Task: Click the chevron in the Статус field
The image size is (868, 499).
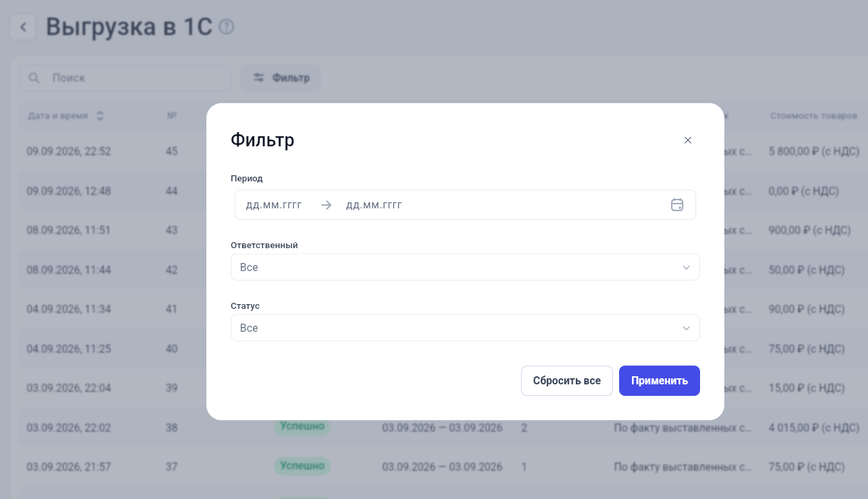Action: click(686, 328)
